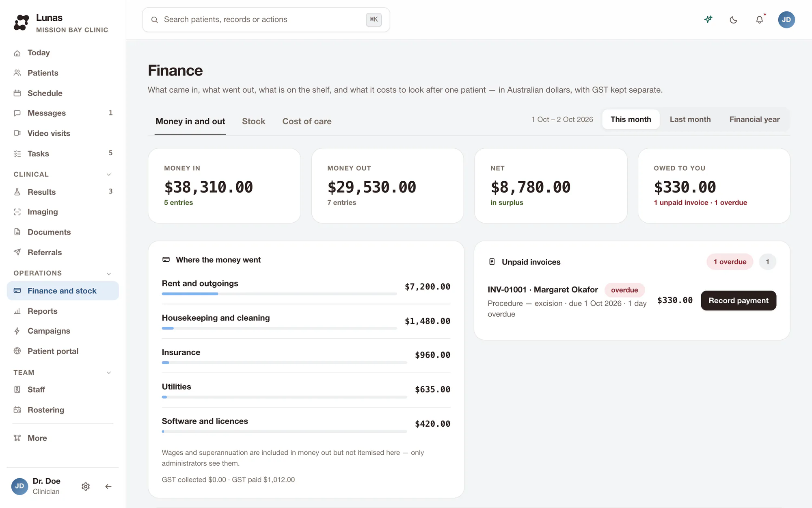
Task: Collapse the Operations section chevron
Action: [x=109, y=274]
